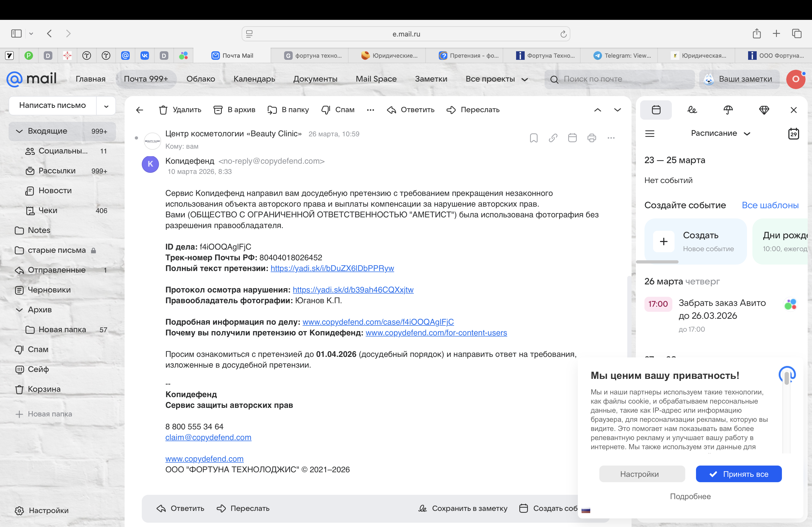Click Переслать in the top toolbar
This screenshot has height=527, width=812.
473,110
